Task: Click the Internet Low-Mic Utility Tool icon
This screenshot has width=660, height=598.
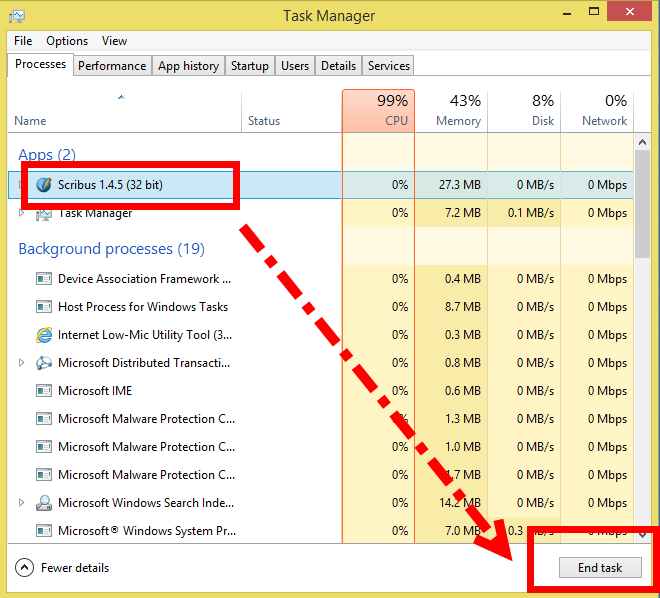Action: (x=44, y=335)
